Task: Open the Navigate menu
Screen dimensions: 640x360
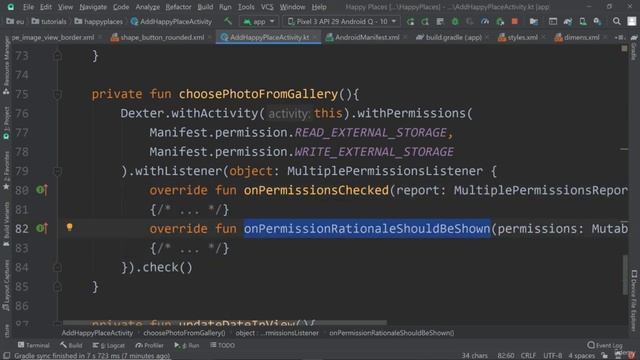Action: [93, 7]
